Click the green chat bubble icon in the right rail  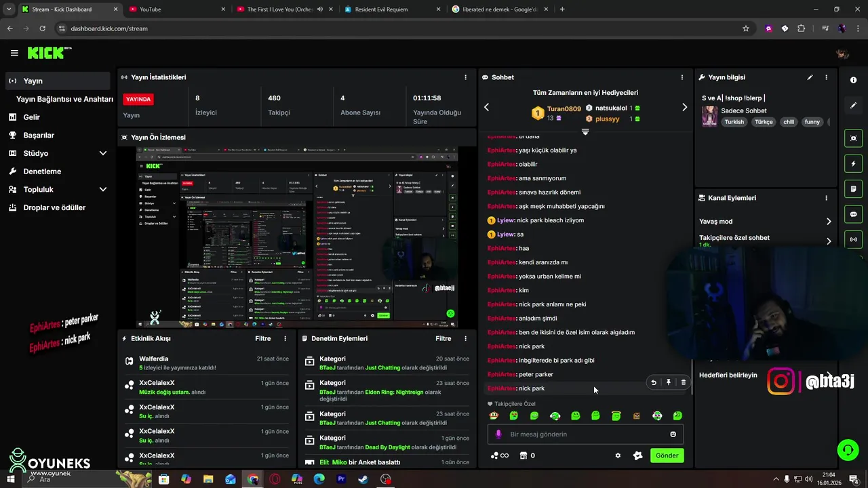(x=853, y=214)
